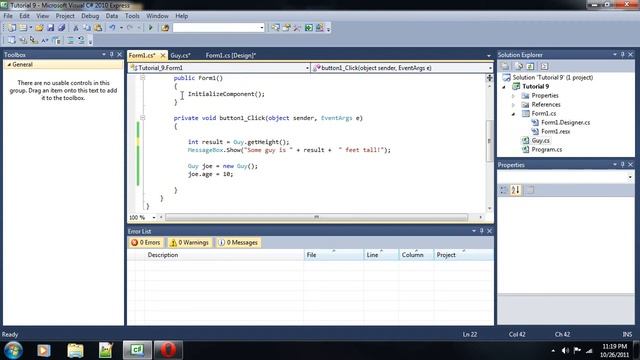Image resolution: width=640 pixels, height=360 pixels.
Task: Click the Find in Files icon
Action: point(165,28)
